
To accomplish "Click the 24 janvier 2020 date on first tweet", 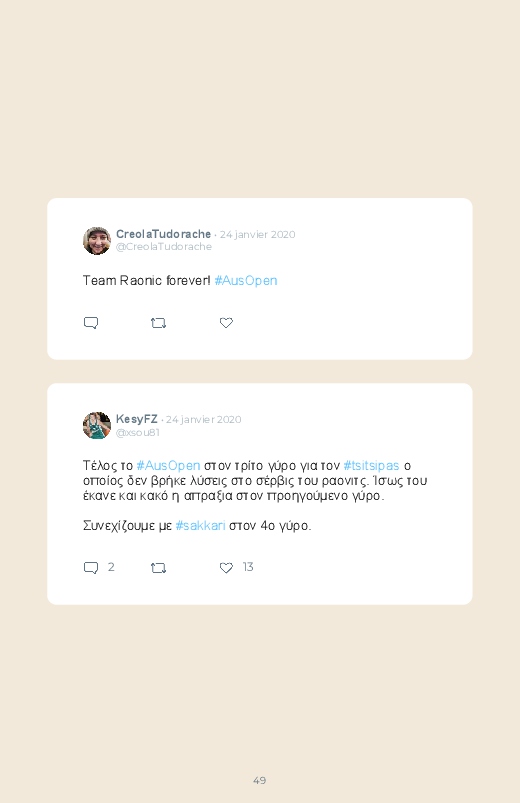I will (258, 235).
